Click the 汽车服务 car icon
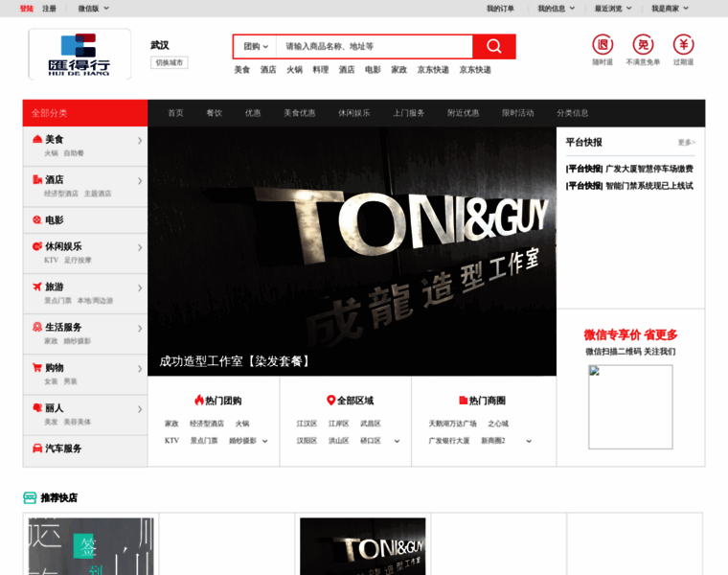Viewport: 728px width, 575px height. pos(37,448)
